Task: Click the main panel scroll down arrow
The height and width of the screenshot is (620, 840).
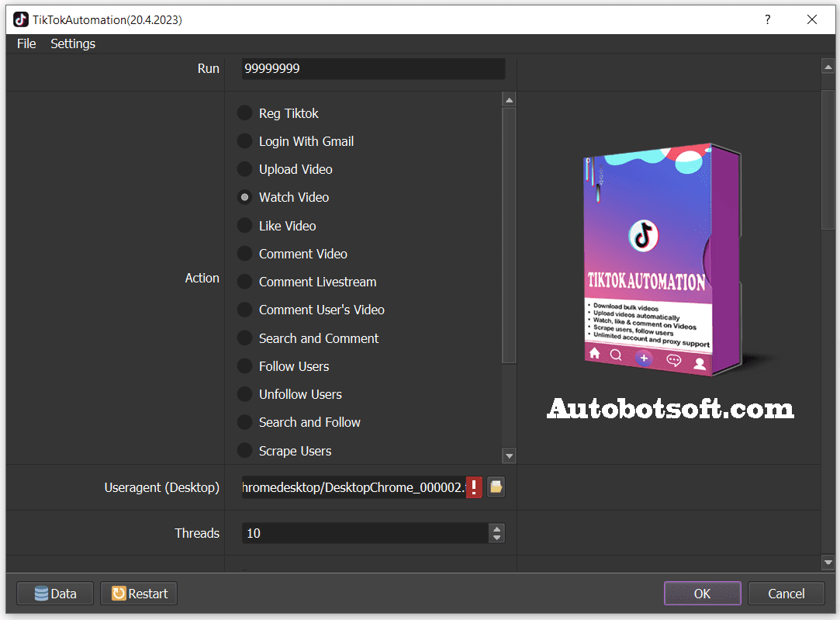Action: [x=828, y=563]
